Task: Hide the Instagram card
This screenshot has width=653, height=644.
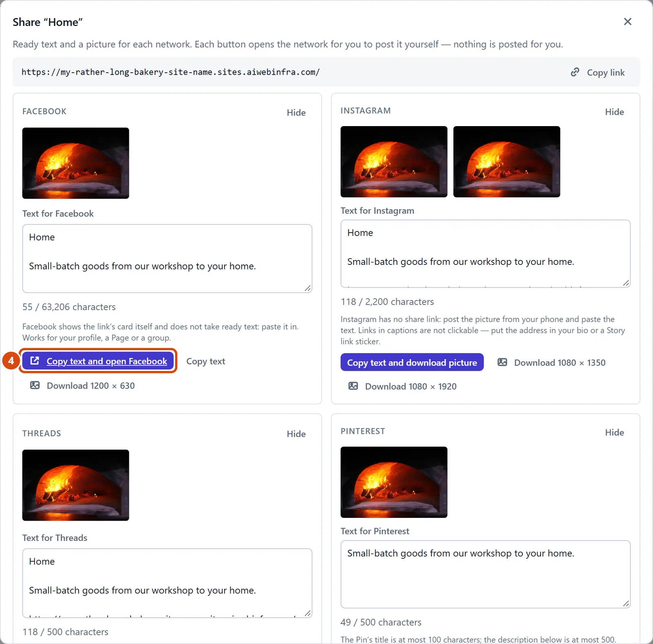Action: [614, 112]
